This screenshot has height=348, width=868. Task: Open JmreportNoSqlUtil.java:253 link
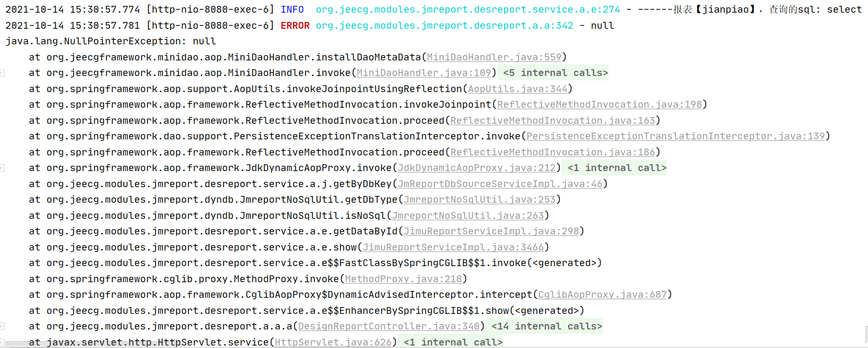(480, 199)
